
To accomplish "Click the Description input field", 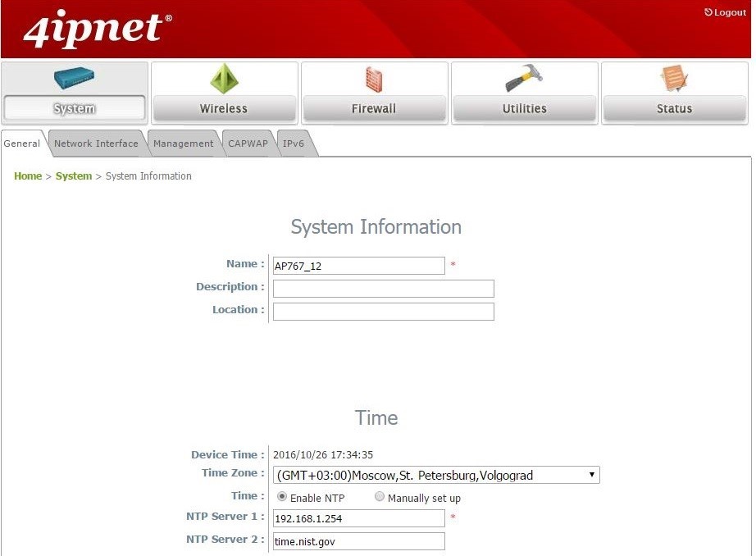I will [383, 289].
